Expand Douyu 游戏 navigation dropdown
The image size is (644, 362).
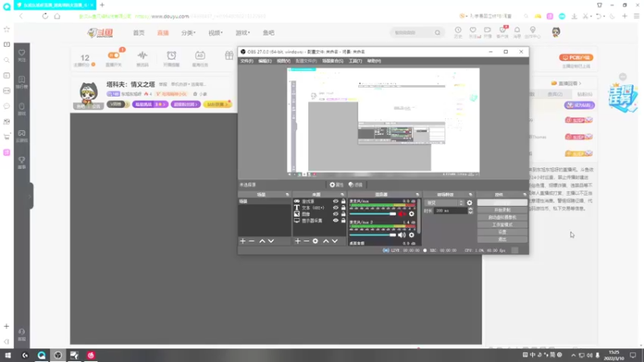tap(242, 32)
